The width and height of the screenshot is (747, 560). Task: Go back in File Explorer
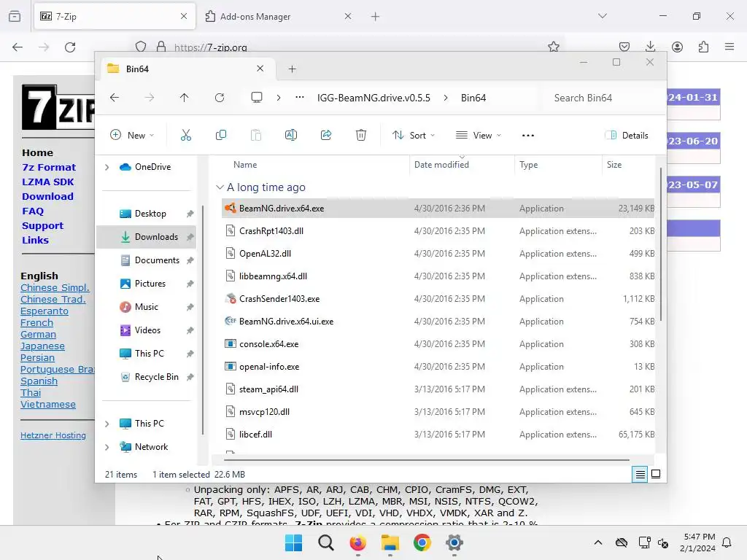[x=115, y=98]
